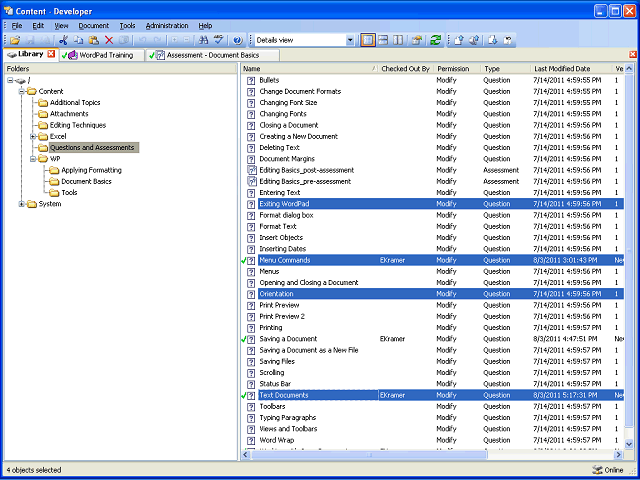Select the Tools folder under WP
This screenshot has height=480, width=640.
[69, 193]
